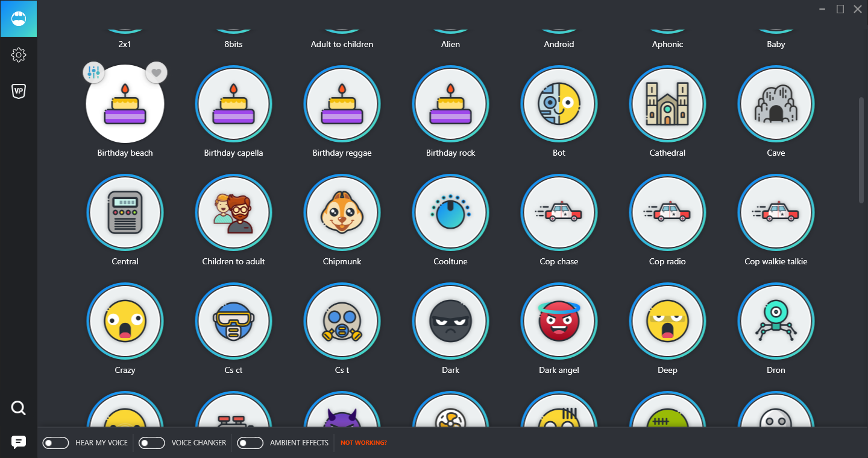Toggle the Hear My Voice switch
The height and width of the screenshot is (458, 868).
(x=55, y=443)
